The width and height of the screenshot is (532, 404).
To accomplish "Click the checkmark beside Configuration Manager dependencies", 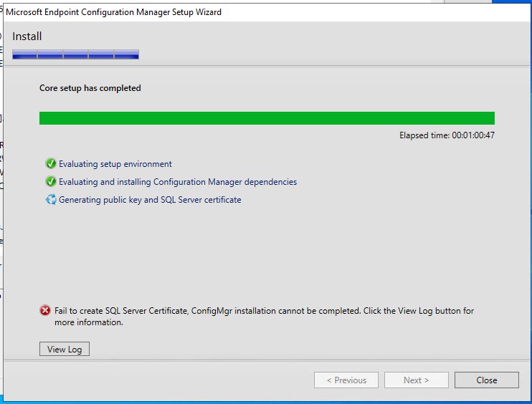I will click(51, 181).
